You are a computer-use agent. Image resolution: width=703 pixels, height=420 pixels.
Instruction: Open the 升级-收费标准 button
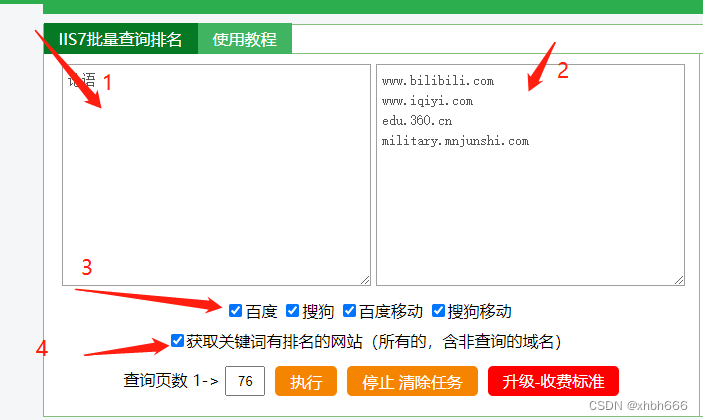click(x=553, y=381)
